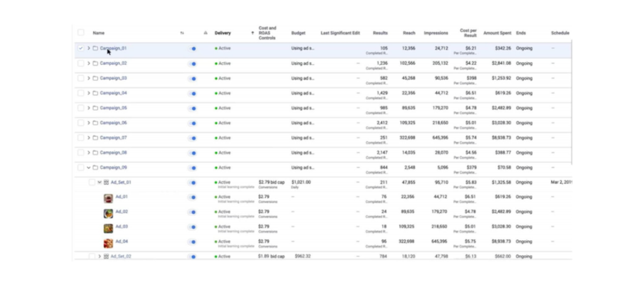
Task: Expand Campaign_08 with its chevron
Action: click(89, 152)
